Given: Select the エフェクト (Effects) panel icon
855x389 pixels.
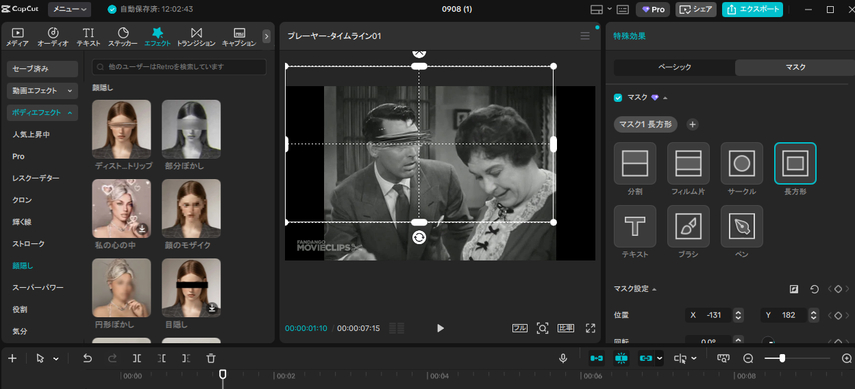Looking at the screenshot, I should tap(158, 37).
